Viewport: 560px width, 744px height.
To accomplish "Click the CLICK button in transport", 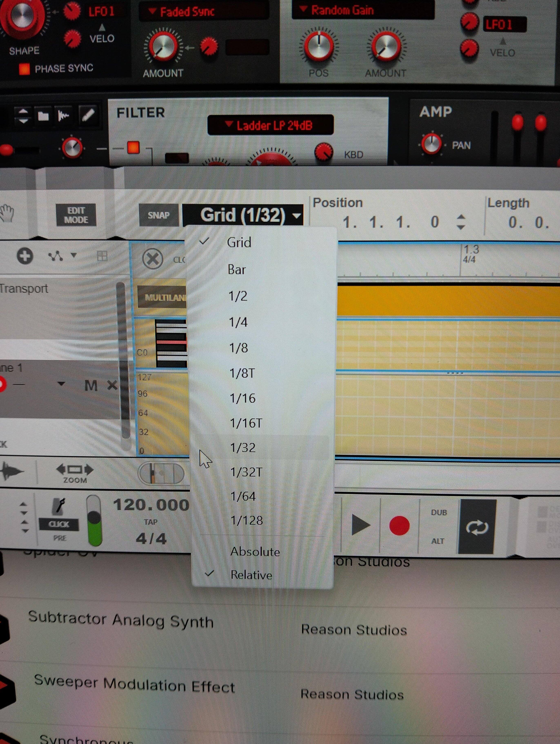I will click(x=59, y=524).
